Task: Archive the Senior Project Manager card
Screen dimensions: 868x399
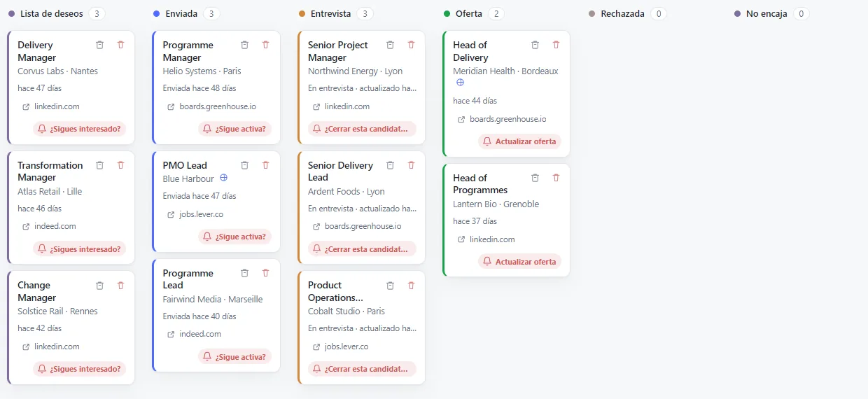Action: (390, 45)
